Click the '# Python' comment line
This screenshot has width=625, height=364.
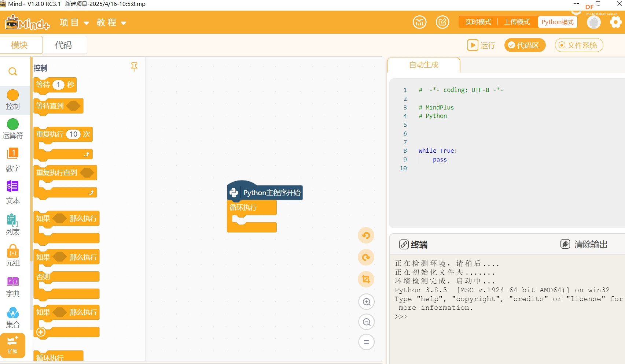pyautogui.click(x=433, y=116)
